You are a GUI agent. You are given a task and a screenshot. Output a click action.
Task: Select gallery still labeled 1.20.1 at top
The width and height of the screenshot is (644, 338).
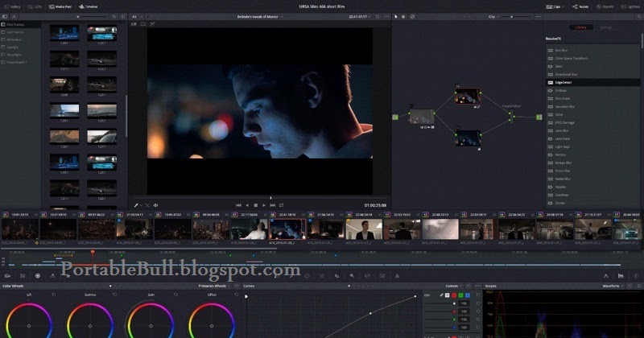pyautogui.click(x=102, y=33)
